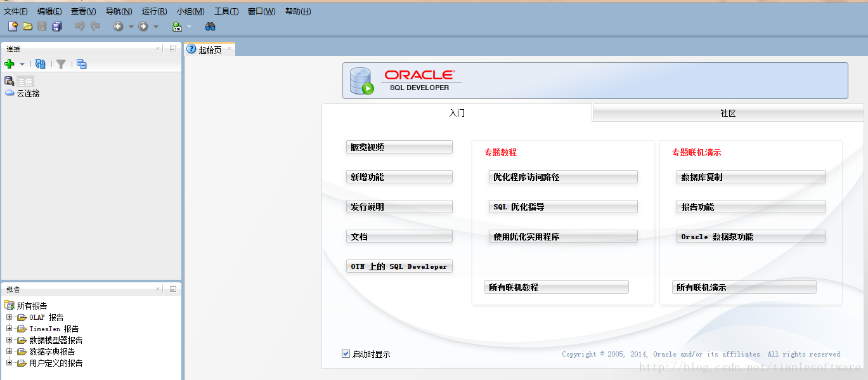Click the collapse-all icon in 连接 toolbar

[82, 64]
